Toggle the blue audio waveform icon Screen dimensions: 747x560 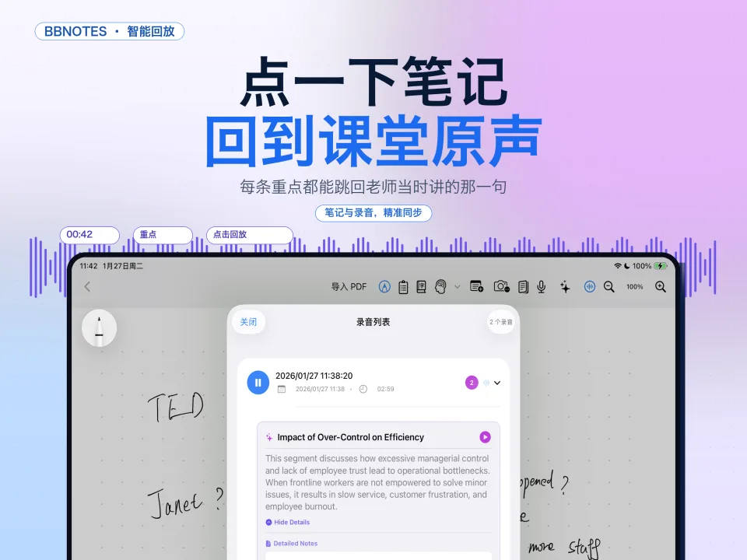click(x=590, y=287)
